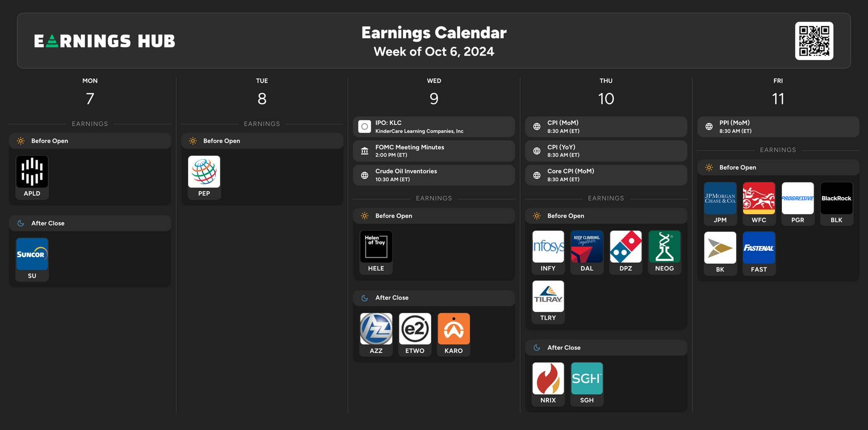The image size is (868, 430).
Task: Click the Earnings Calendar title
Action: point(434,33)
